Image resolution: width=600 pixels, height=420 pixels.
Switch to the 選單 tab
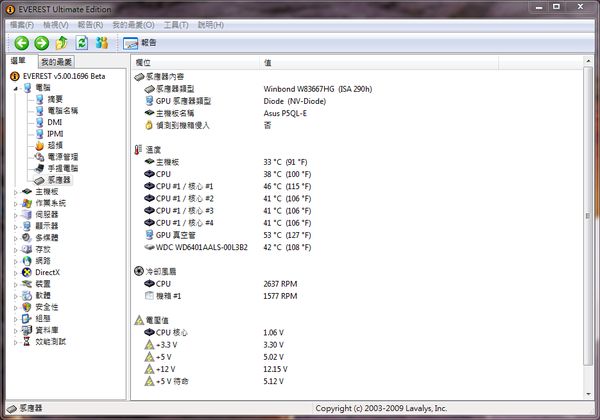18,60
